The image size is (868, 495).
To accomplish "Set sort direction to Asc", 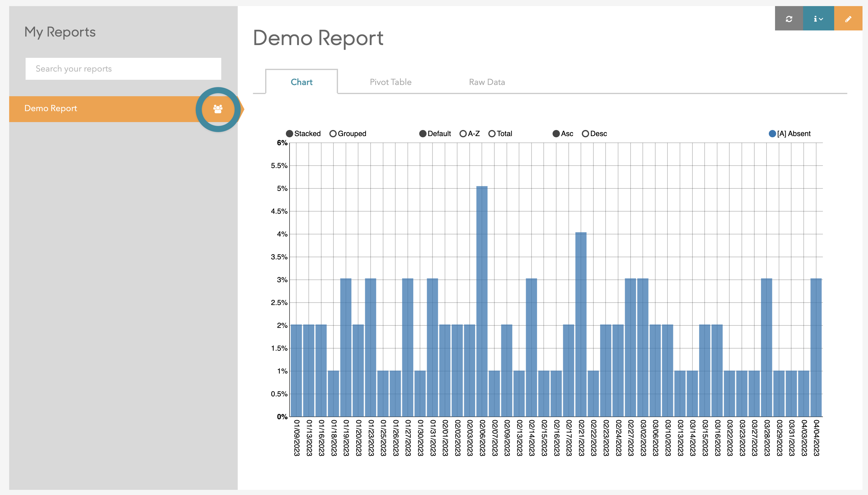I will [x=556, y=134].
